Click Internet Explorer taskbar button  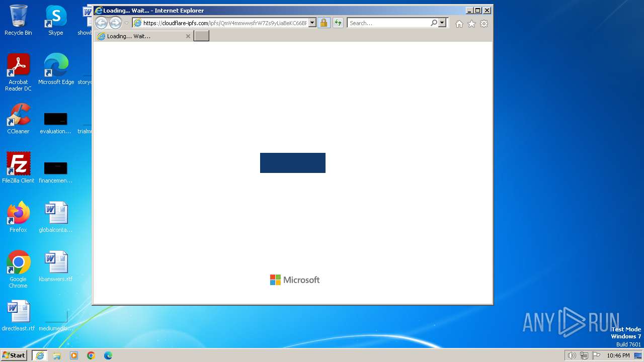40,355
